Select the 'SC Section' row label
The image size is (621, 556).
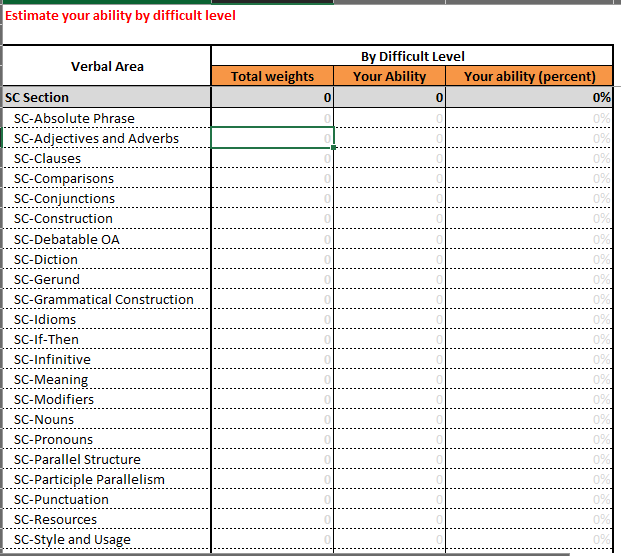tap(107, 97)
